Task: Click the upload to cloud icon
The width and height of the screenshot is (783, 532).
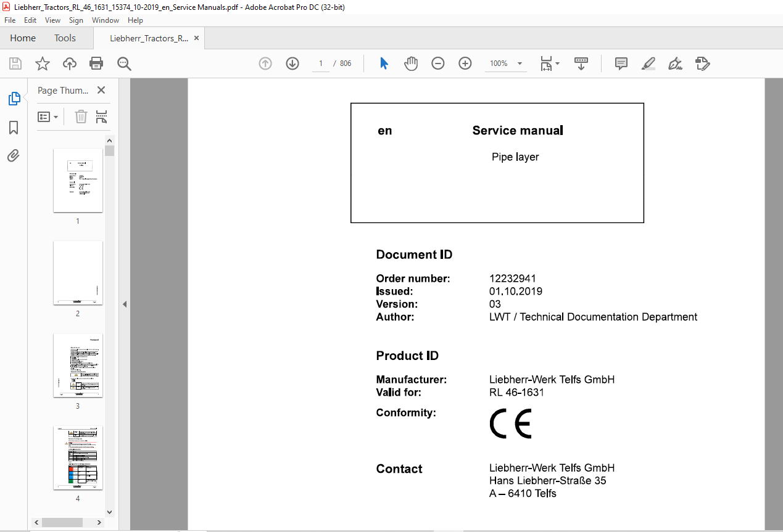Action: pyautogui.click(x=70, y=63)
